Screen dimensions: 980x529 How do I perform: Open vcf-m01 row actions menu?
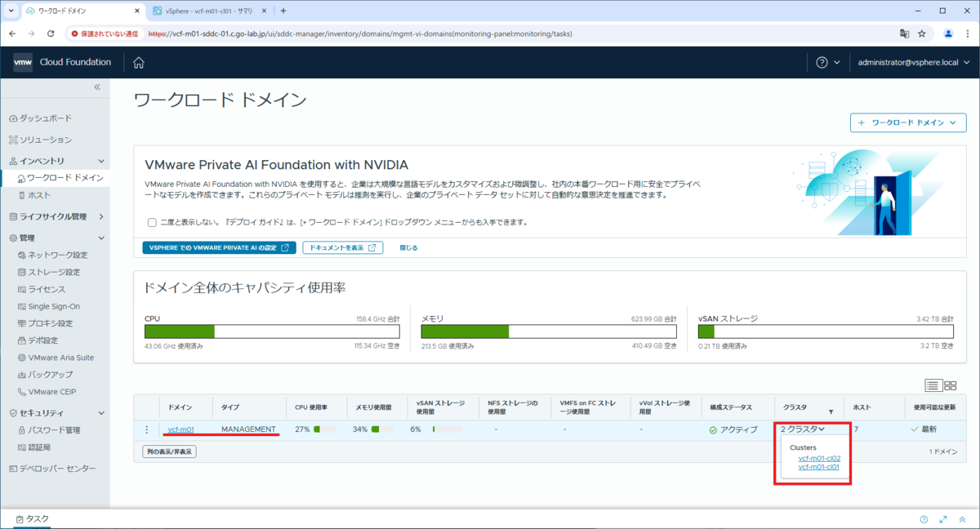pos(147,429)
